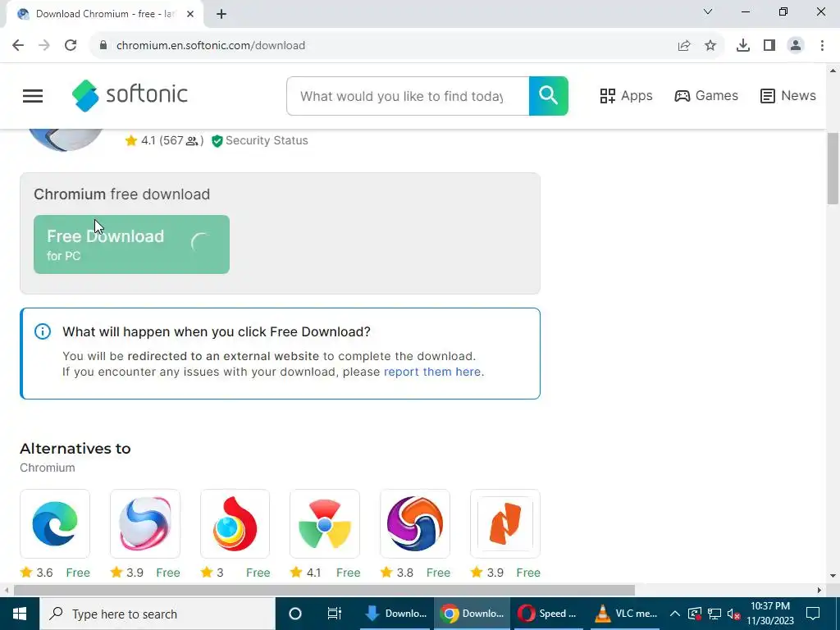Viewport: 840px width, 630px height.
Task: Show hidden system tray icons
Action: point(675,614)
